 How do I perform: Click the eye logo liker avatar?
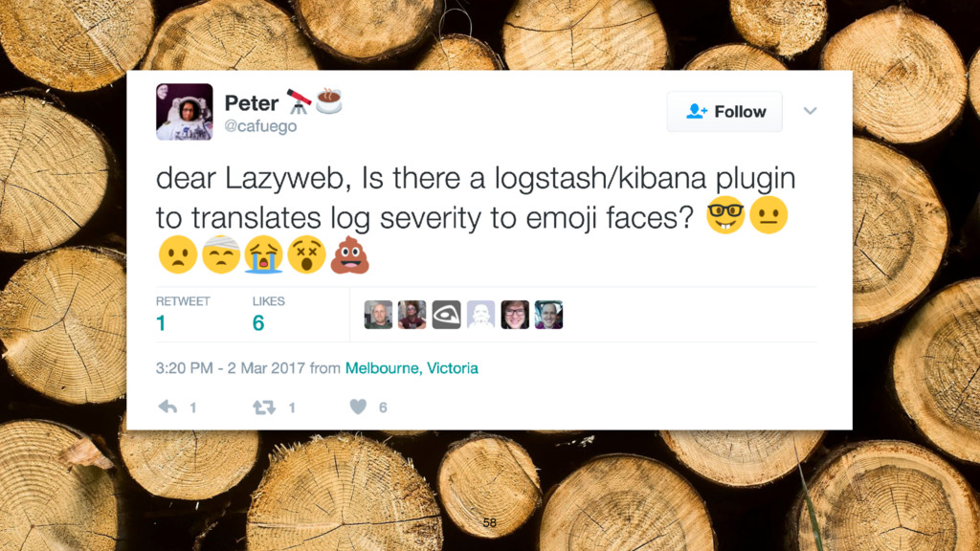coord(446,315)
